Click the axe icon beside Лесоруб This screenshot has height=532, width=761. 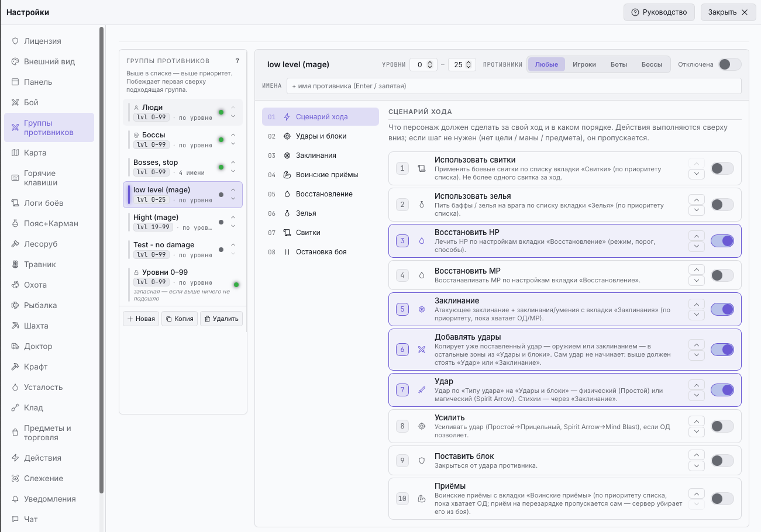click(15, 244)
